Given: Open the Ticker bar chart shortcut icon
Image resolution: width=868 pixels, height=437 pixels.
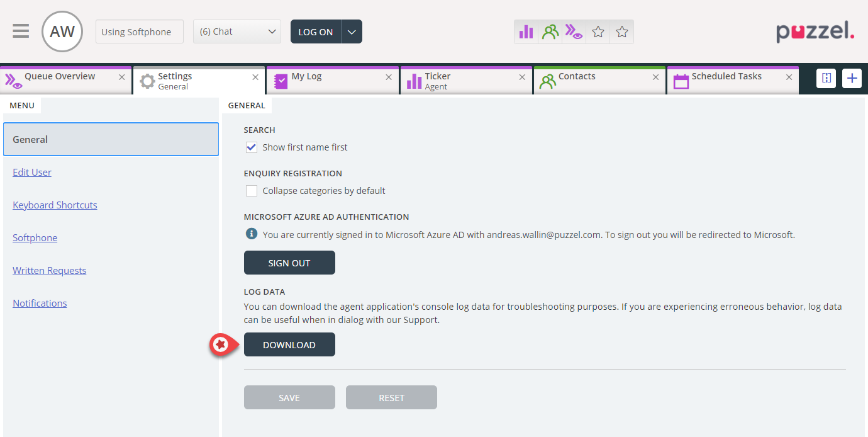Looking at the screenshot, I should (526, 31).
